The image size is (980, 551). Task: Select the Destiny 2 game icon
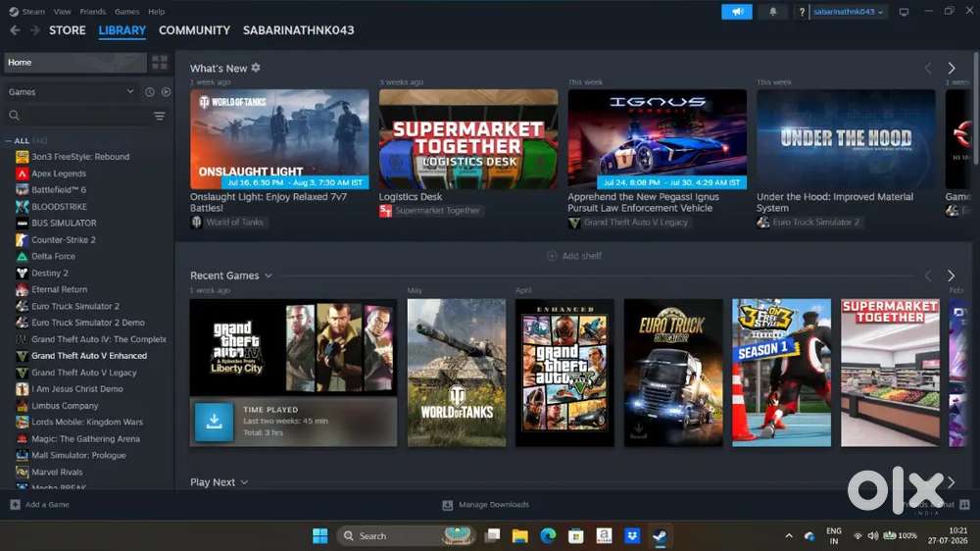[x=22, y=273]
